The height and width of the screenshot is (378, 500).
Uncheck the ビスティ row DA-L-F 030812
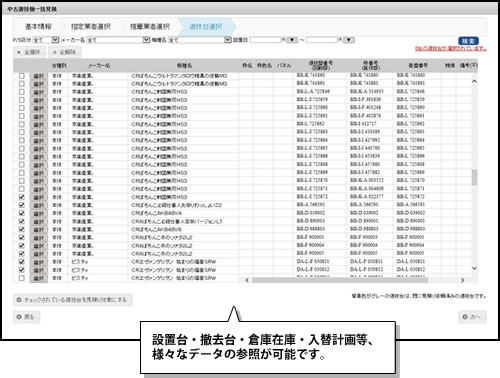point(22,270)
